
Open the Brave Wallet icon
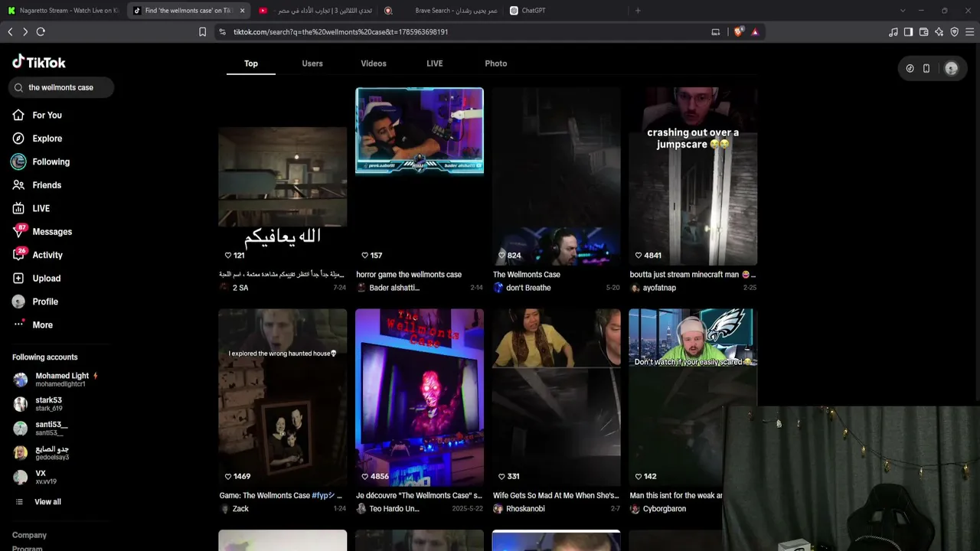(923, 32)
